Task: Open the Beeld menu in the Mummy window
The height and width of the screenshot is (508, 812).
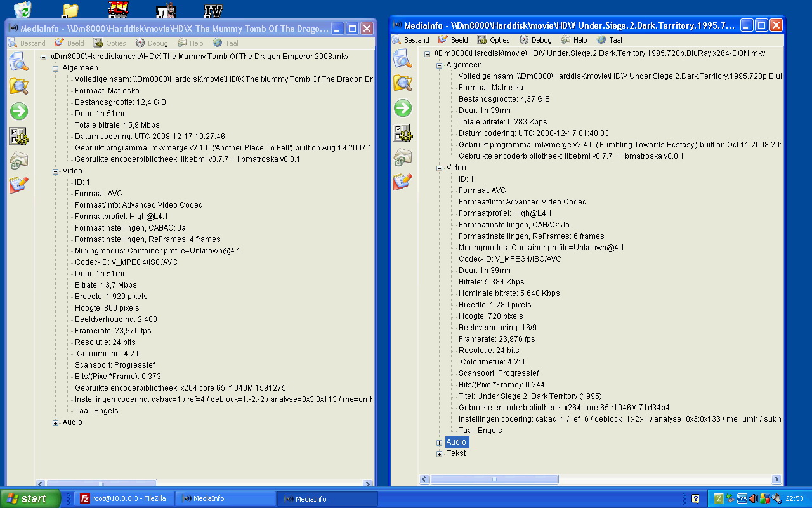Action: point(69,43)
